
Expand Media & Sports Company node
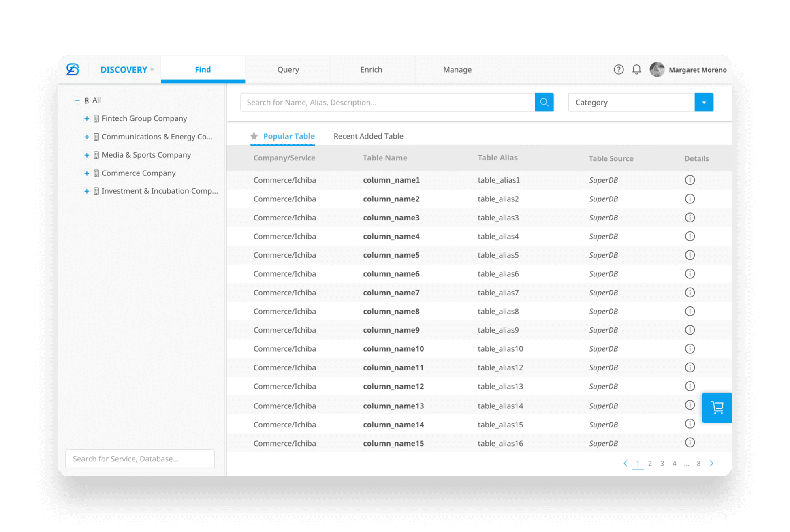click(86, 155)
